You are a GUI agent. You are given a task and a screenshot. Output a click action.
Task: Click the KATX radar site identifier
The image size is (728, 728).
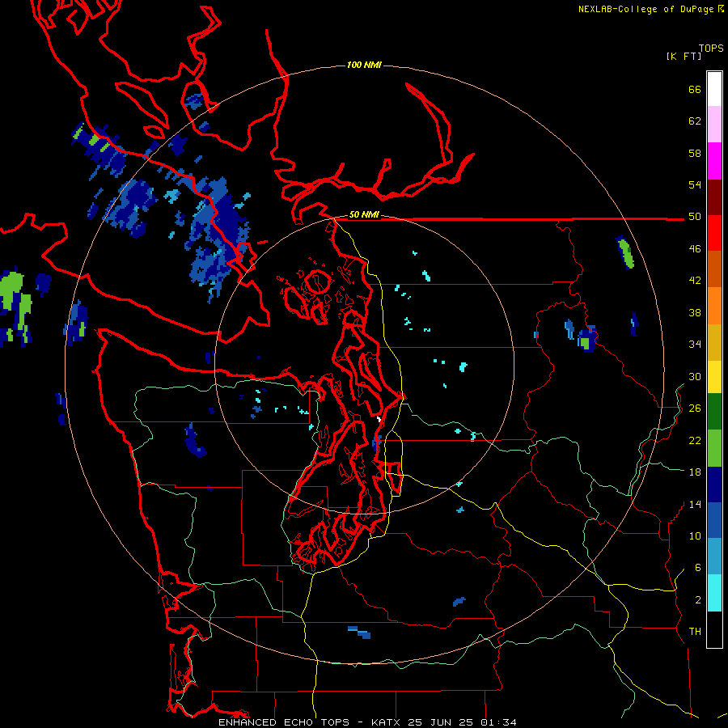pyautogui.click(x=387, y=722)
